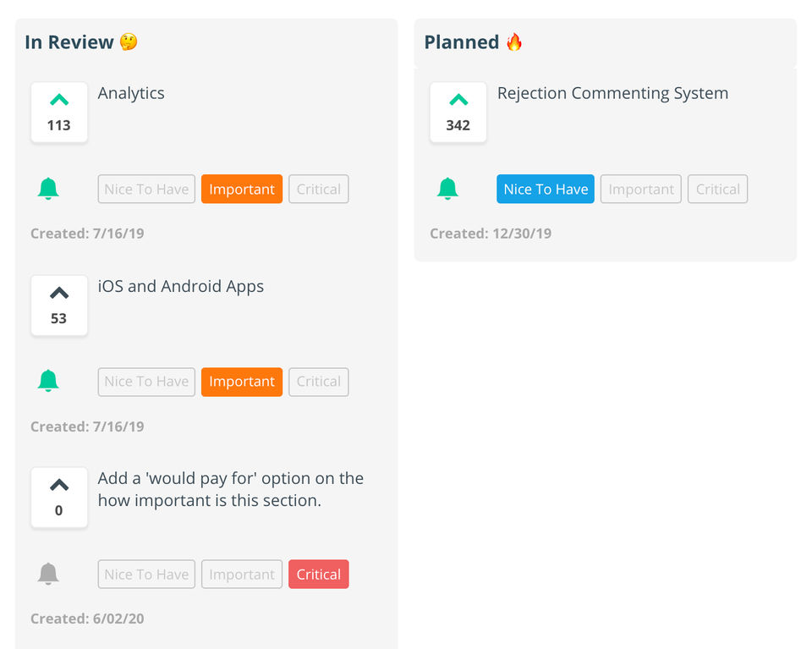Select Critical on 'would pay for' item
This screenshot has height=649, width=812.
(319, 575)
